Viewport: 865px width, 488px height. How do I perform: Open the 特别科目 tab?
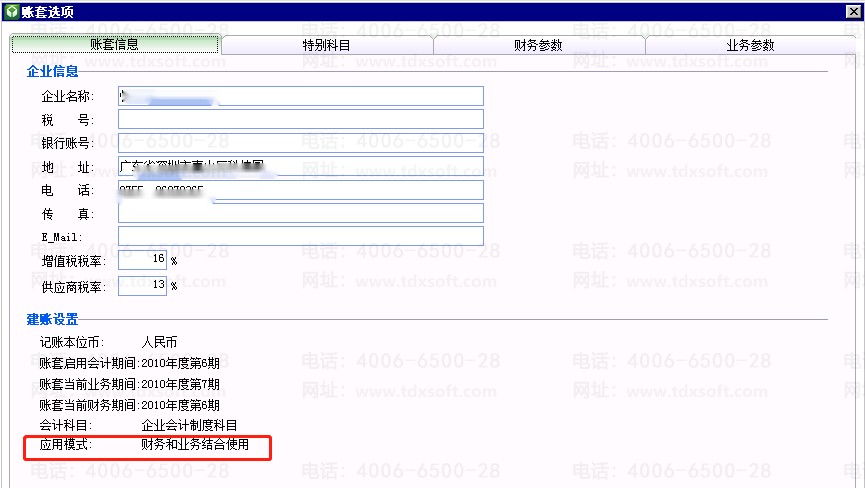pyautogui.click(x=327, y=45)
